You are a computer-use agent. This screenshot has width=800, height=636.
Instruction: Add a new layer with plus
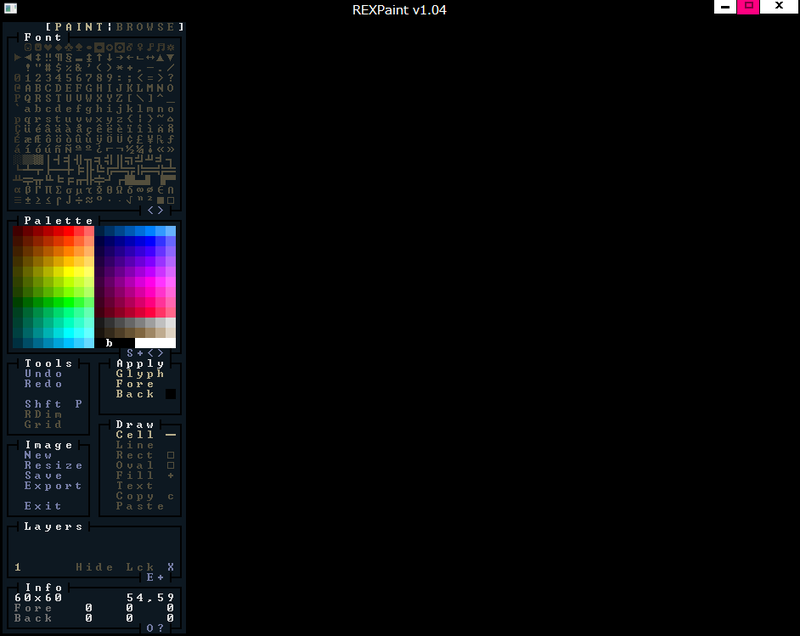pyautogui.click(x=160, y=577)
